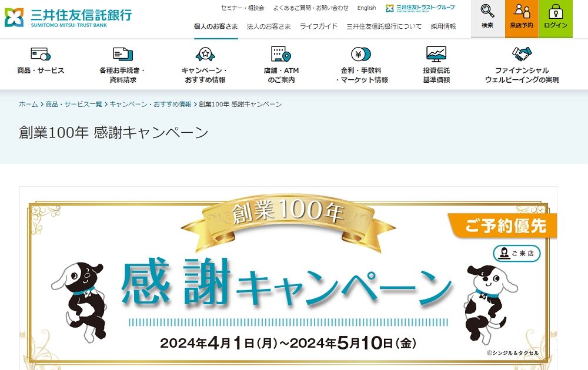The height and width of the screenshot is (370, 588).
Task: Go to ホーム breadcrumb link
Action: [x=28, y=104]
